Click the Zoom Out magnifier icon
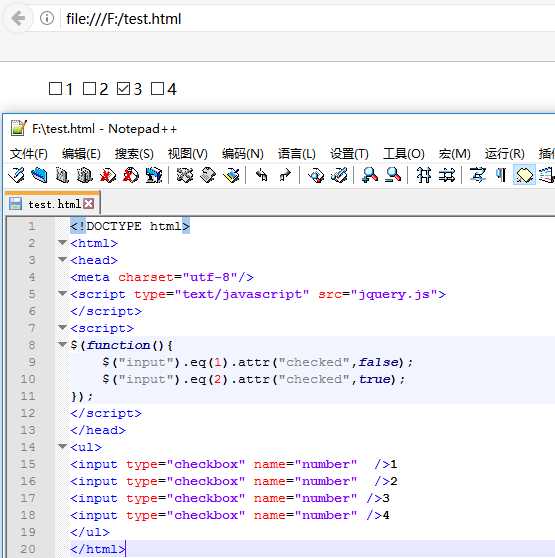This screenshot has height=558, width=555. pyautogui.click(x=393, y=175)
